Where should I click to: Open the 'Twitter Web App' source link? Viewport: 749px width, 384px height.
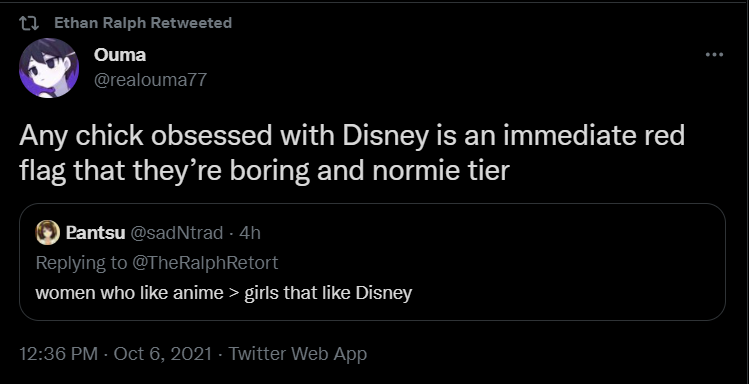pos(298,354)
